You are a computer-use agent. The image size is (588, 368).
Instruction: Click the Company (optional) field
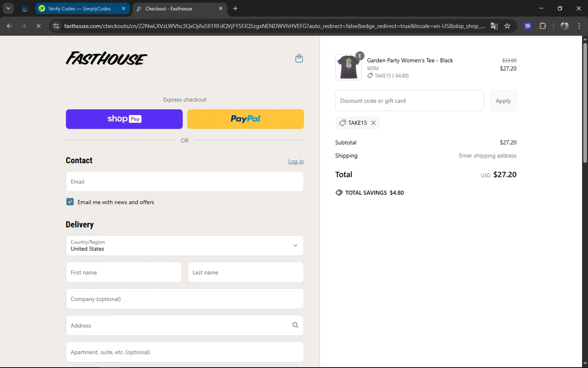(185, 299)
